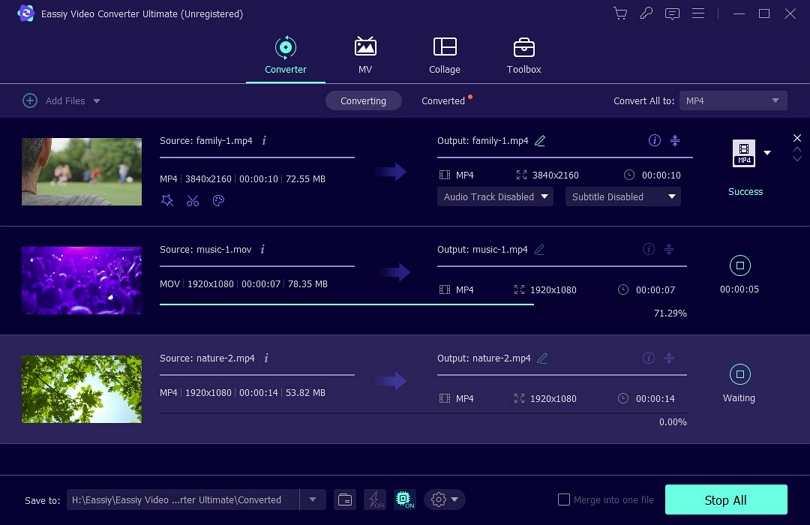Click the shopping cart purchase icon
Viewport: 810px width, 525px height.
click(x=620, y=14)
